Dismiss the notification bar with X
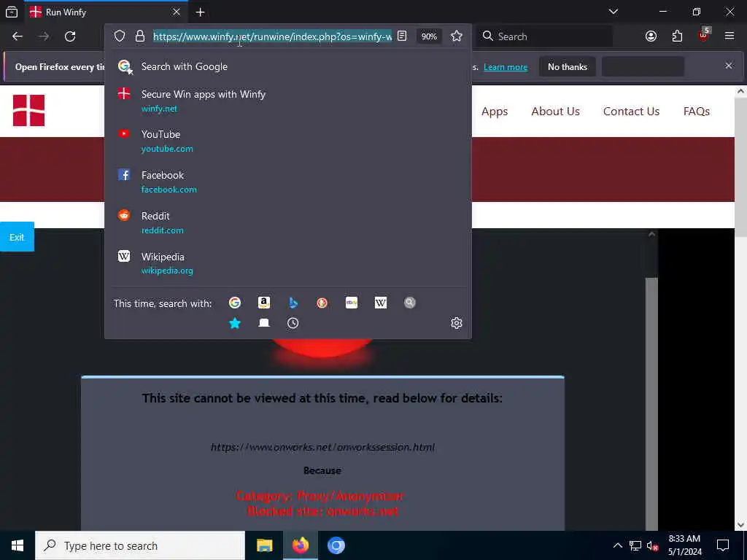747x560 pixels. (x=729, y=66)
